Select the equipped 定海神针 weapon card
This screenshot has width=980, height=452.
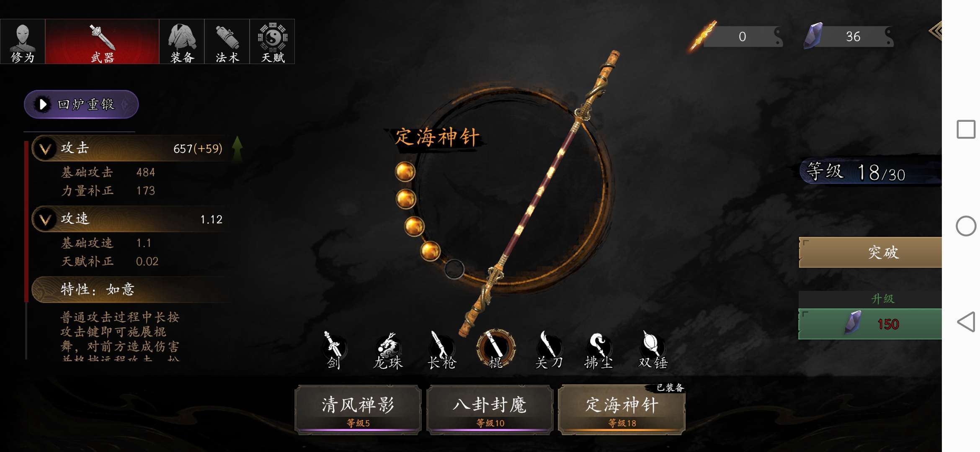pos(622,410)
